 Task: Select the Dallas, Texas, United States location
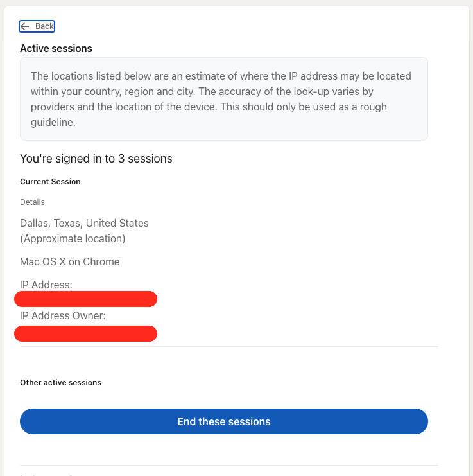click(84, 223)
